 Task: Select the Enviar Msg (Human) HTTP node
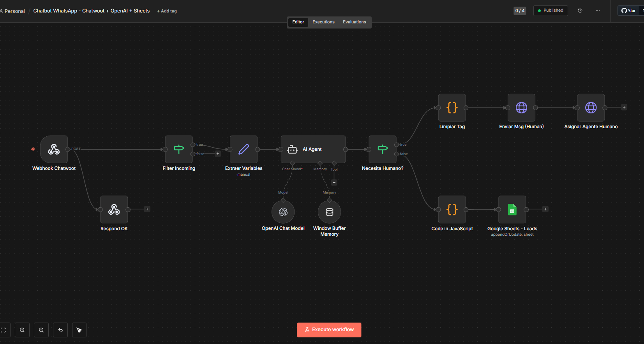(521, 108)
